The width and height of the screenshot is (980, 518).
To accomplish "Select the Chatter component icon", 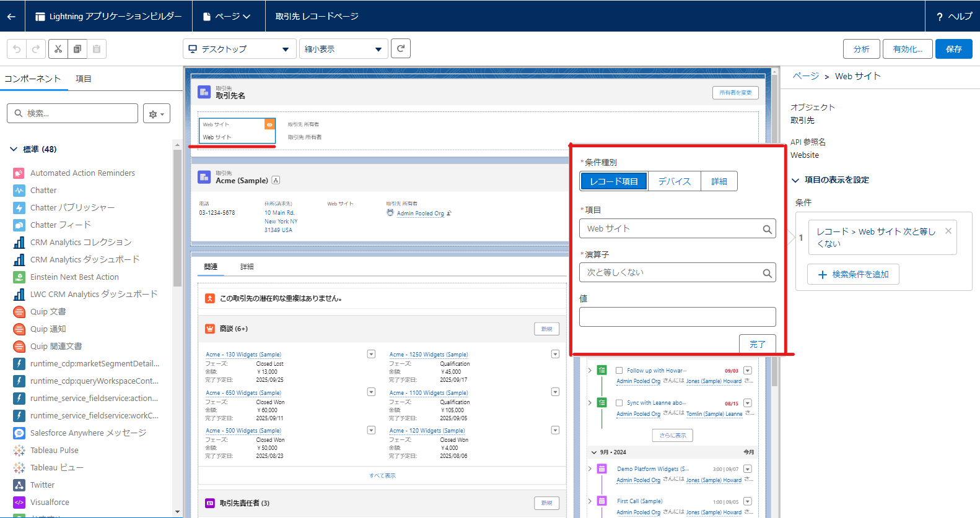I will click(x=19, y=191).
